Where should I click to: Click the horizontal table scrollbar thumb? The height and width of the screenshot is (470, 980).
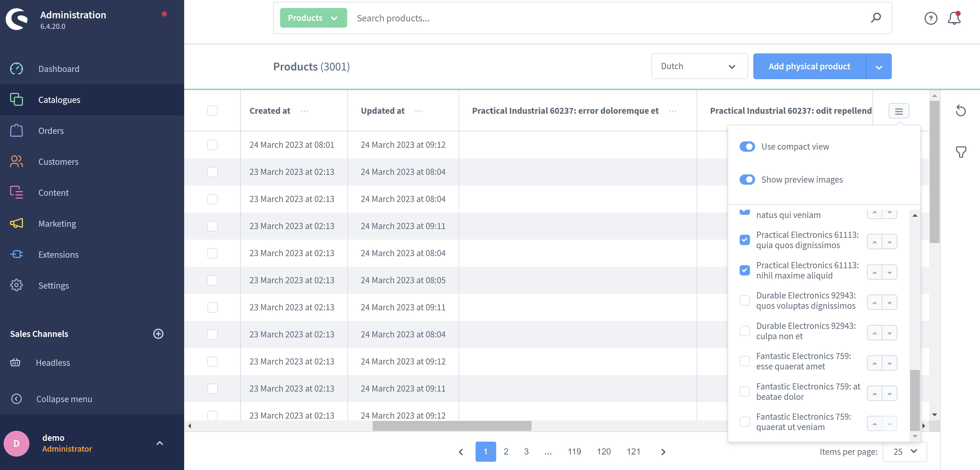coord(452,426)
